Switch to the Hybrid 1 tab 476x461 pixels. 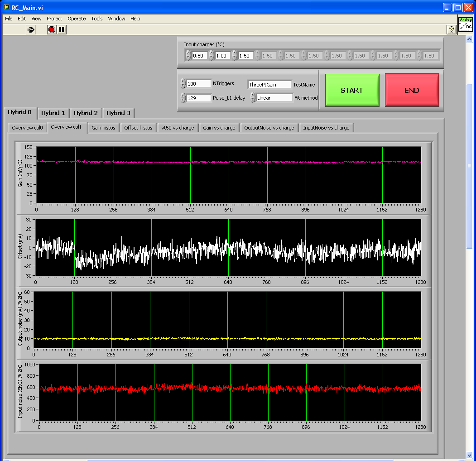53,113
